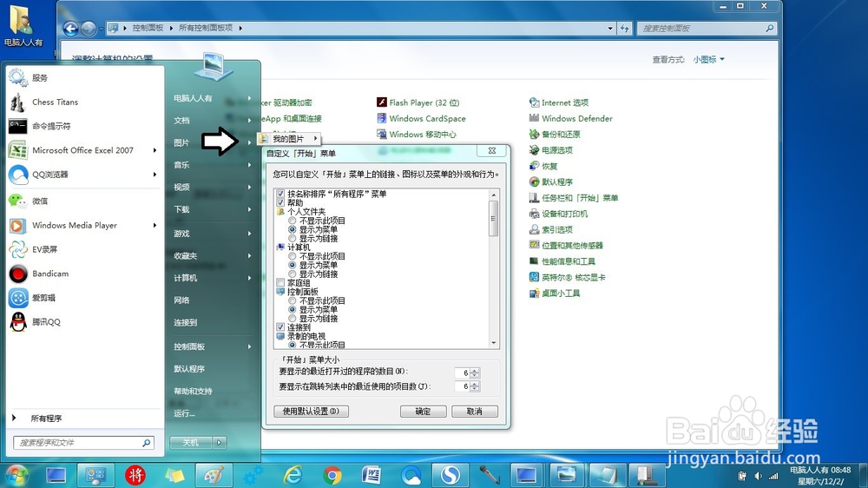Image resolution: width=868 pixels, height=488 pixels.
Task: Click scrollbar thumb in customize list
Action: pos(493,218)
